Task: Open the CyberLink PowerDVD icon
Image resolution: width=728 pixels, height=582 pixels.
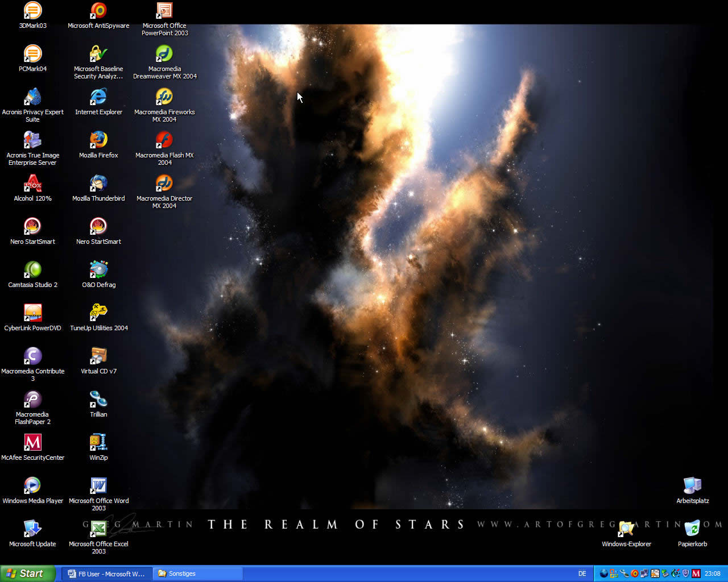Action: point(32,318)
